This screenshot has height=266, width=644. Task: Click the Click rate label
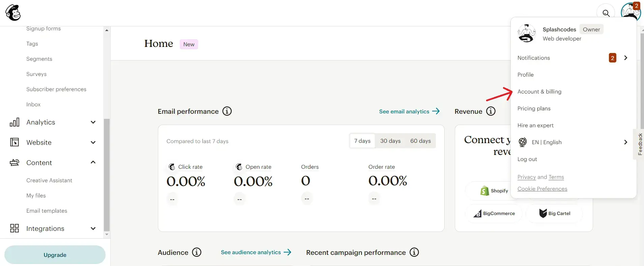pyautogui.click(x=190, y=167)
